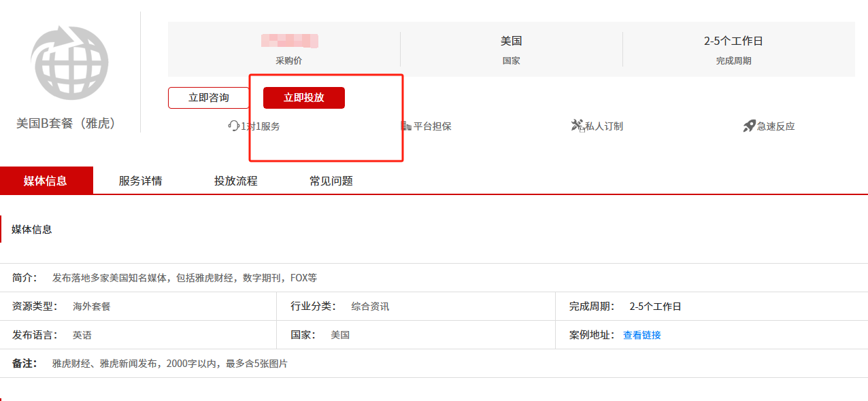
Task: Open the 服务详情 tab
Action: (x=140, y=181)
